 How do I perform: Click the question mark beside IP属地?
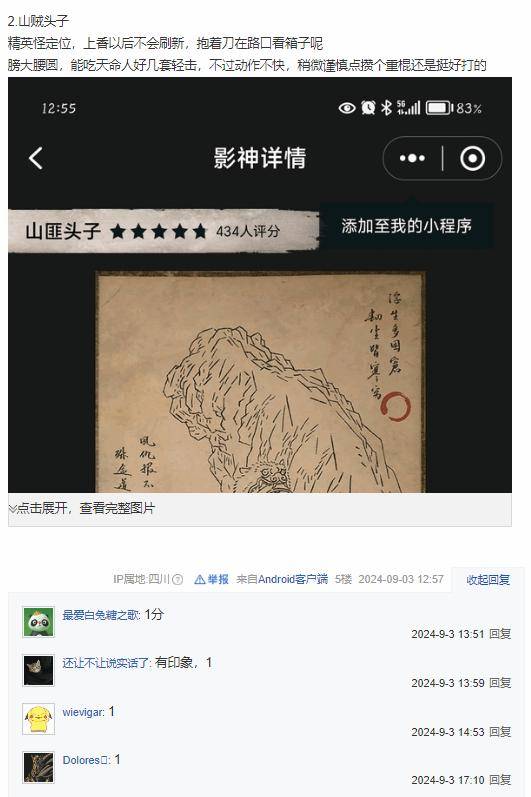[x=177, y=579]
